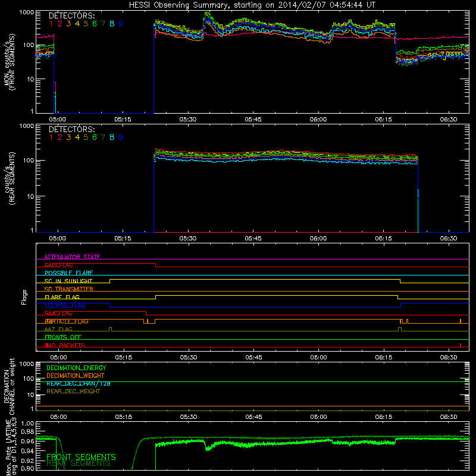
Task: Click the AAZ_FLAG label
Action: (x=58, y=329)
